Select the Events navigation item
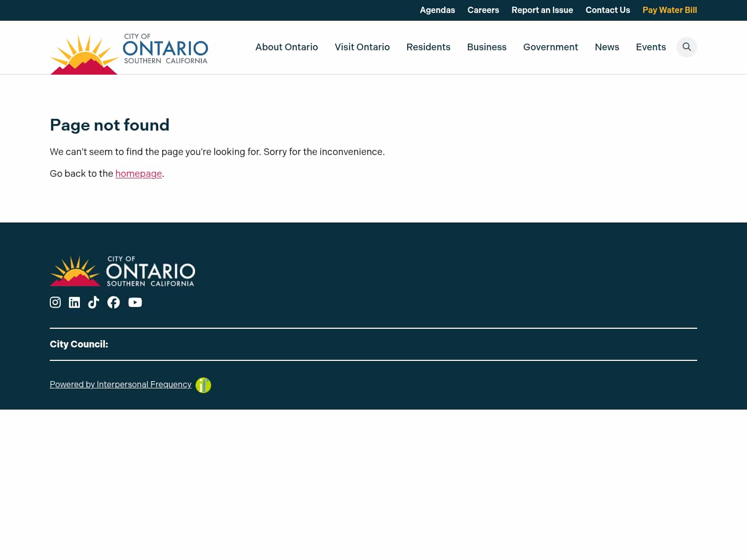The width and height of the screenshot is (747, 560). click(x=651, y=47)
